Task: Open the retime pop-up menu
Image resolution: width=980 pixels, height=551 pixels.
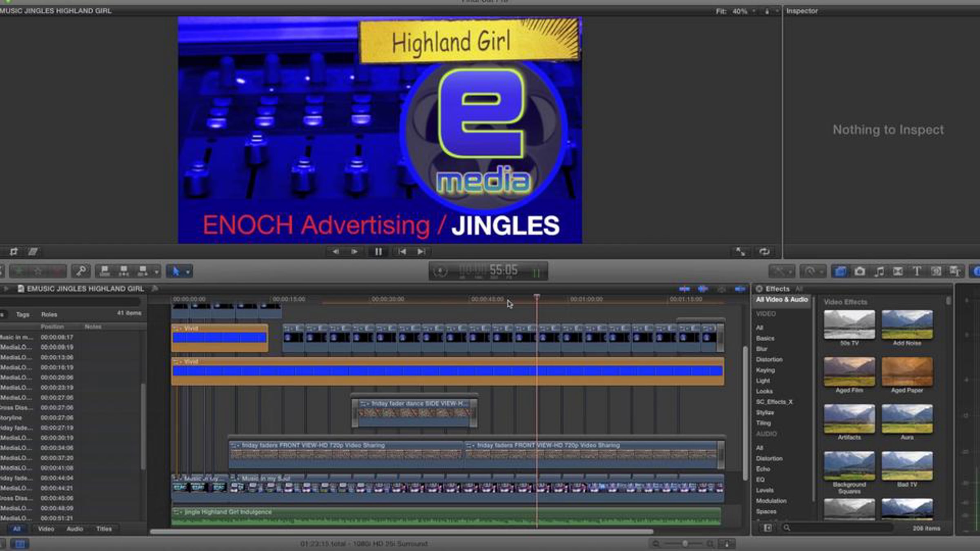Action: tap(813, 271)
